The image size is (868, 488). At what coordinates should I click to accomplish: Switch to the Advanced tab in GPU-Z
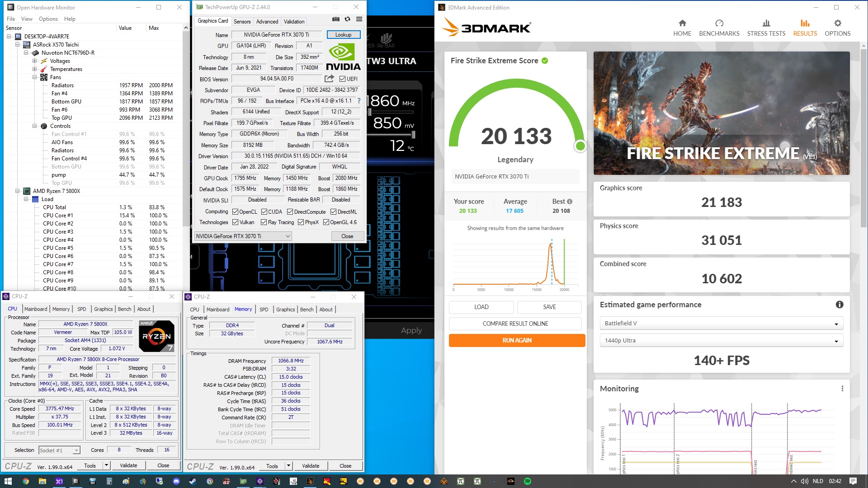[267, 22]
